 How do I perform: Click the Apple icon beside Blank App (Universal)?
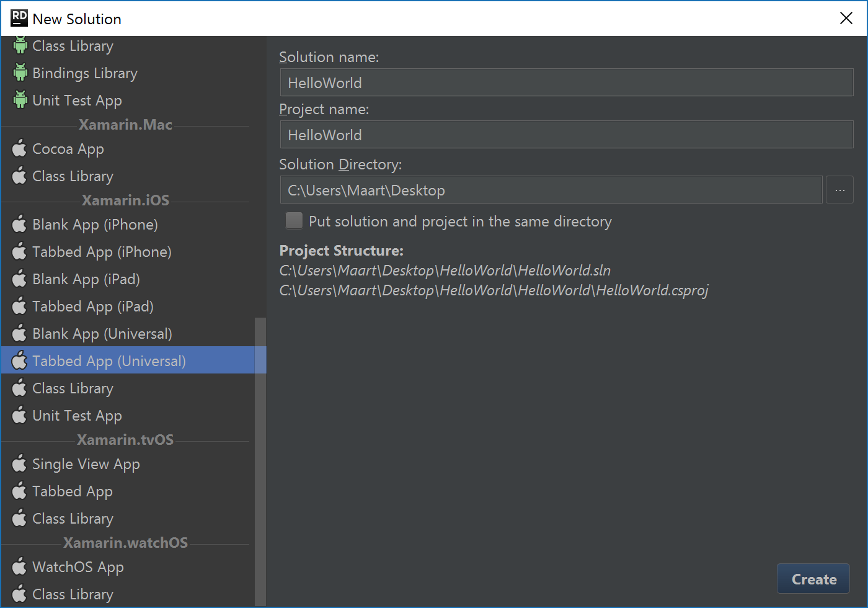(x=20, y=333)
